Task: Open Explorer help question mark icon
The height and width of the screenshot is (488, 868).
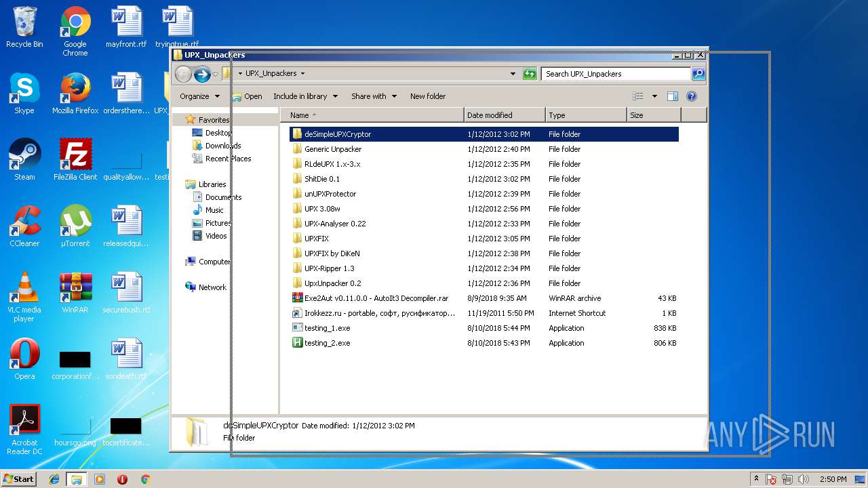Action: tap(692, 96)
